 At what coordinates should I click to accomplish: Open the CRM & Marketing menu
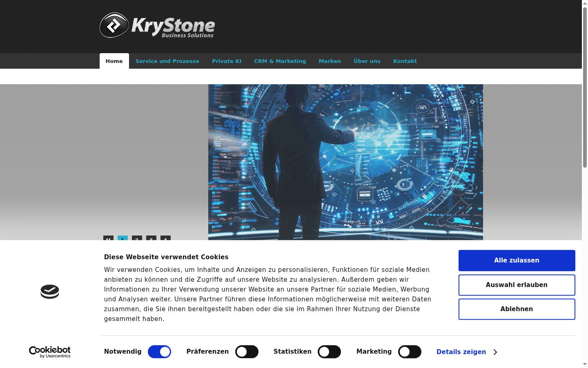(280, 61)
